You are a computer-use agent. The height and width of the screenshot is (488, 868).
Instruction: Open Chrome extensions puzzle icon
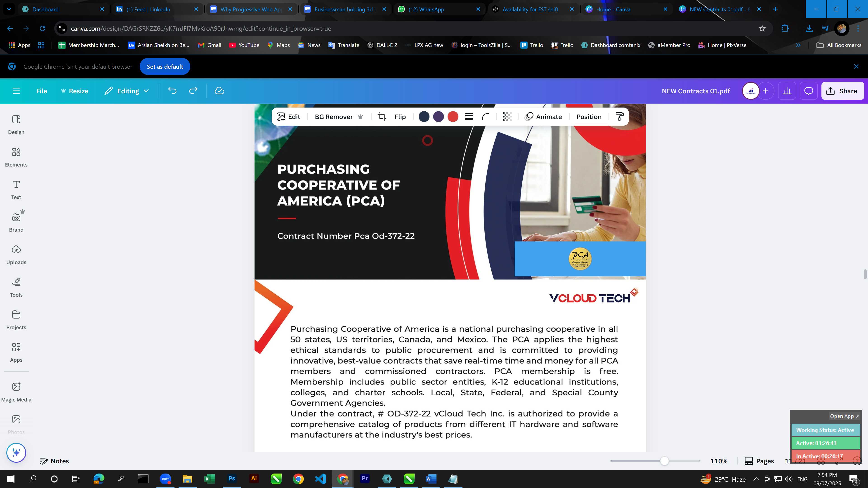click(x=785, y=29)
